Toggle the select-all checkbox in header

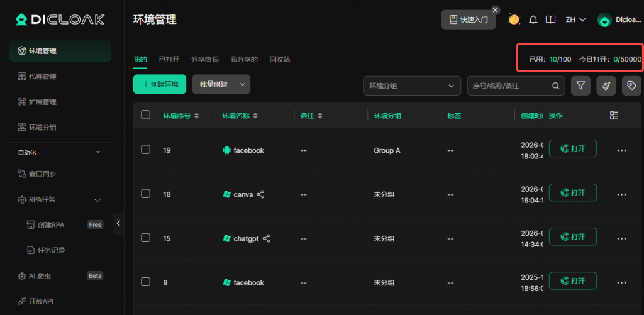click(146, 114)
